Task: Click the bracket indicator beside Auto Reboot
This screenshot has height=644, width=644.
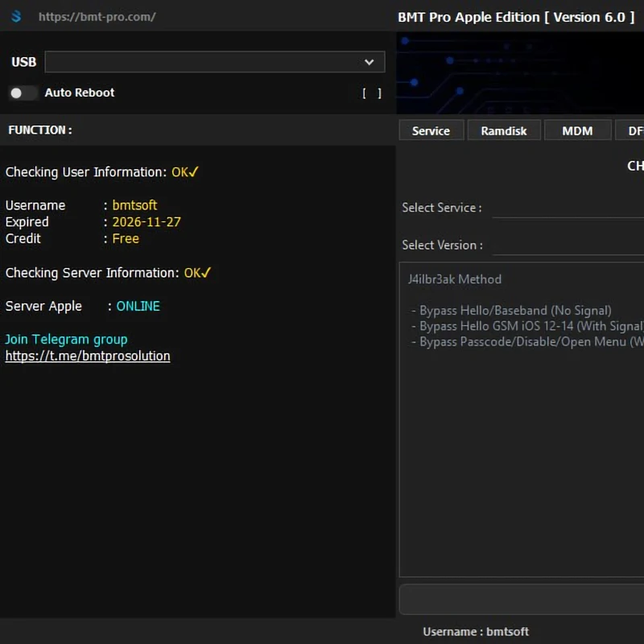Action: tap(372, 93)
